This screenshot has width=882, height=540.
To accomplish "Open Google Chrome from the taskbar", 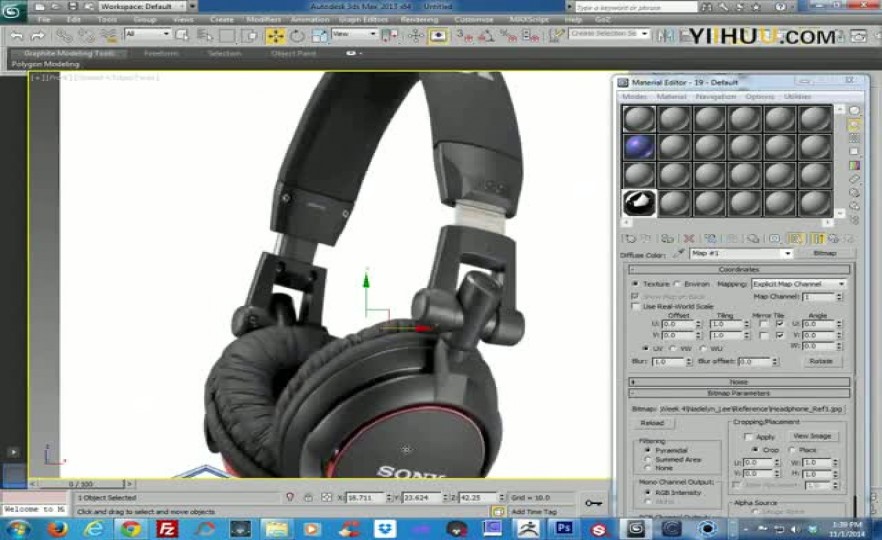I will [131, 529].
